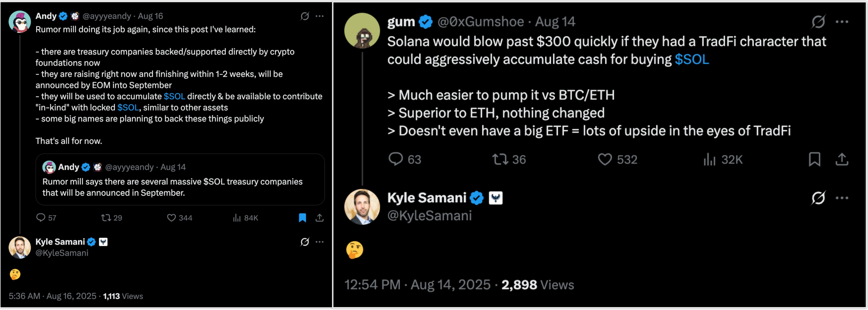Reply to gum's Solana post
Image resolution: width=868 pixels, height=310 pixels.
pyautogui.click(x=396, y=159)
